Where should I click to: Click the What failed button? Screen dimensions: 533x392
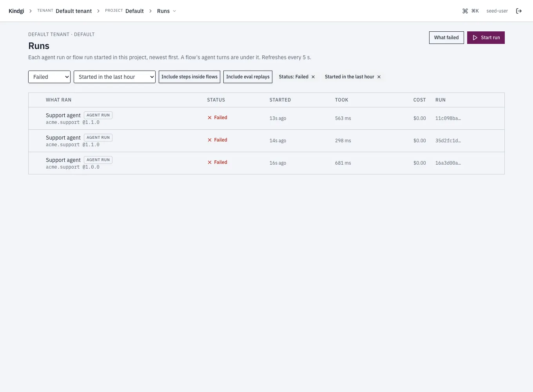446,38
